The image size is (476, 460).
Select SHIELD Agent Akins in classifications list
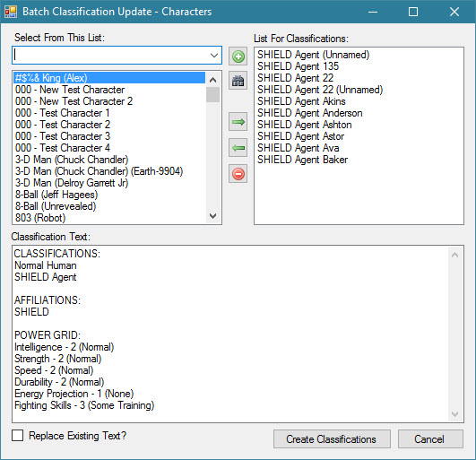(x=301, y=101)
